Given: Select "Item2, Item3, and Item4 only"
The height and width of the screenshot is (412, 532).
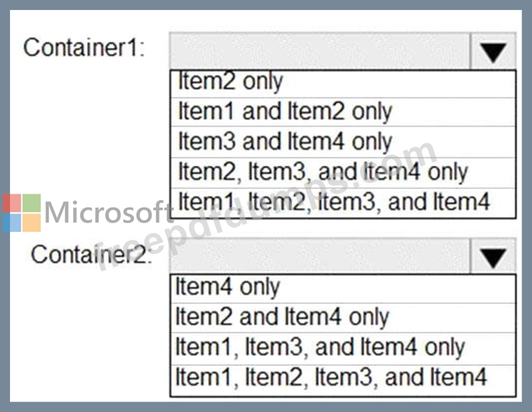Looking at the screenshot, I should (x=343, y=173).
